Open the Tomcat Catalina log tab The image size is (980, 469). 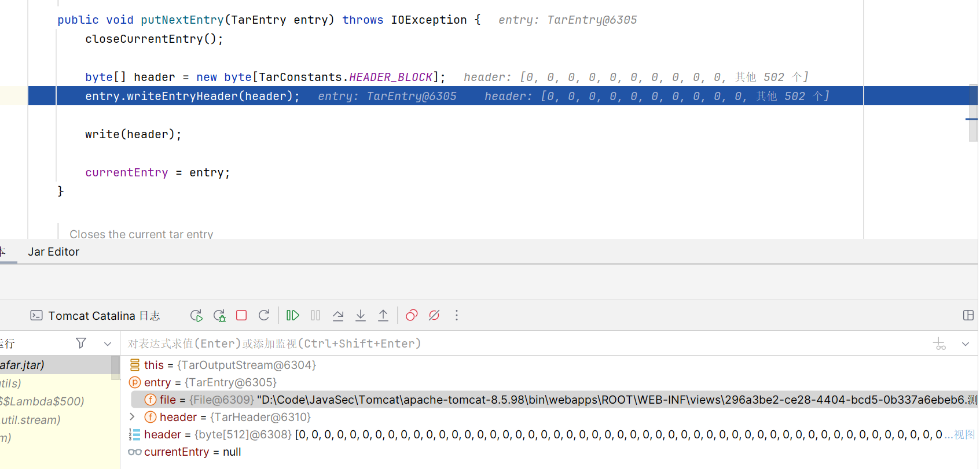point(96,316)
